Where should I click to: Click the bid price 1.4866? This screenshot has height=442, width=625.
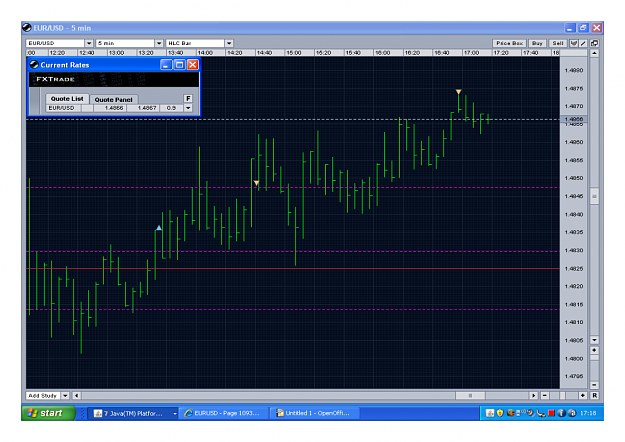pos(114,108)
